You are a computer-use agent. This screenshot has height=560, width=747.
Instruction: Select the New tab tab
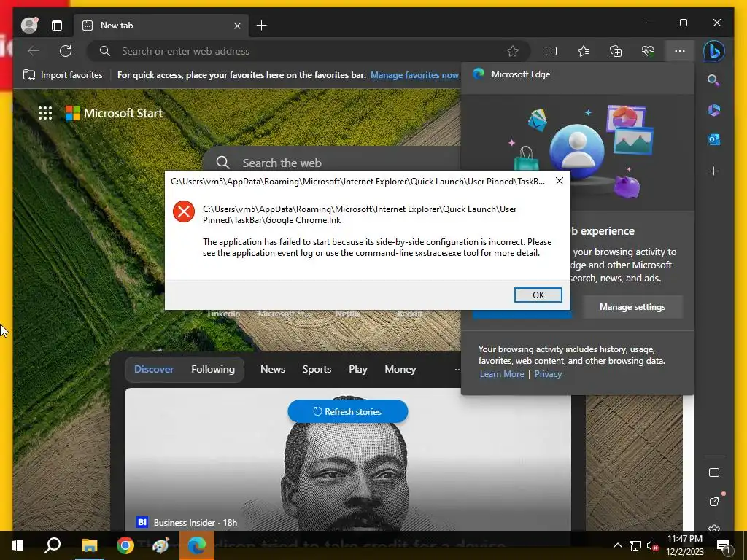160,26
